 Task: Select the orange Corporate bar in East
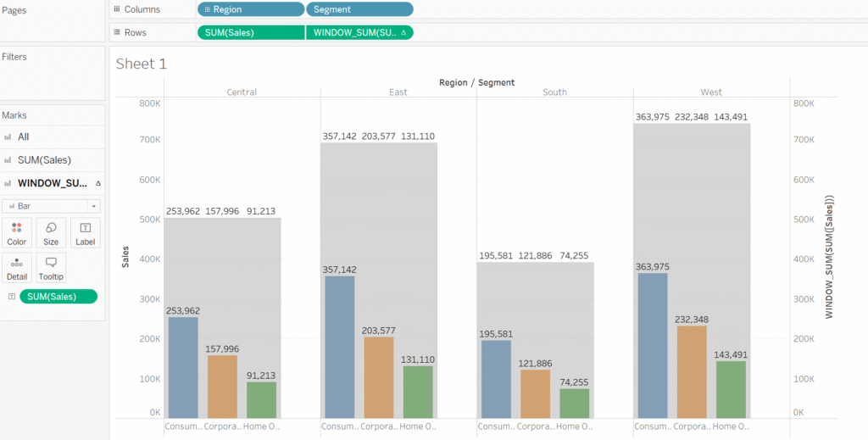pos(379,377)
